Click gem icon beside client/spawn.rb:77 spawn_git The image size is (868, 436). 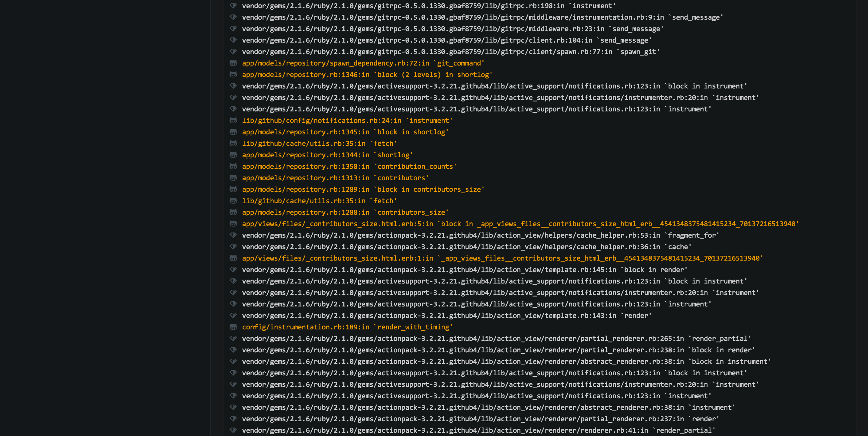233,52
